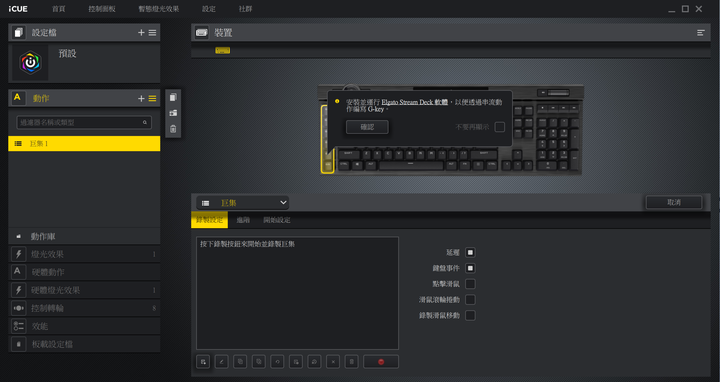This screenshot has width=720, height=382.
Task: Click inside the macro recording list area
Action: click(x=297, y=293)
